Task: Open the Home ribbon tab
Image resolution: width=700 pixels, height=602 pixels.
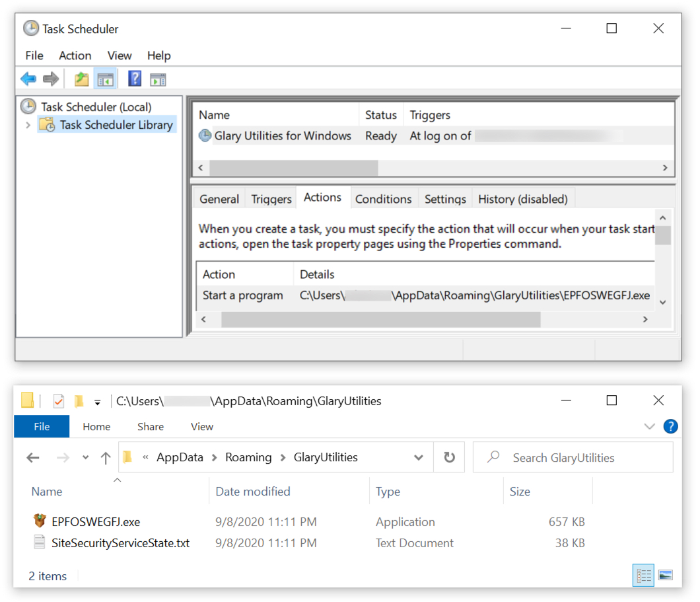Action: pos(96,426)
